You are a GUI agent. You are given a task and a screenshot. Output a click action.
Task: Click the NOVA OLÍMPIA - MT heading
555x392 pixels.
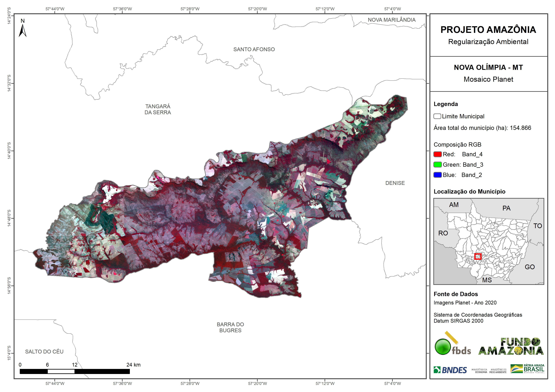[x=488, y=67]
